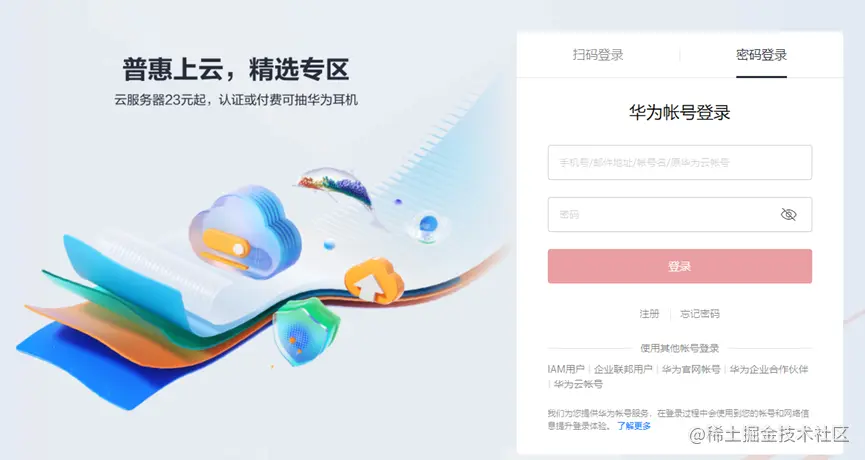This screenshot has width=865, height=460.
Task: Log in as IAM用户
Action: click(566, 369)
